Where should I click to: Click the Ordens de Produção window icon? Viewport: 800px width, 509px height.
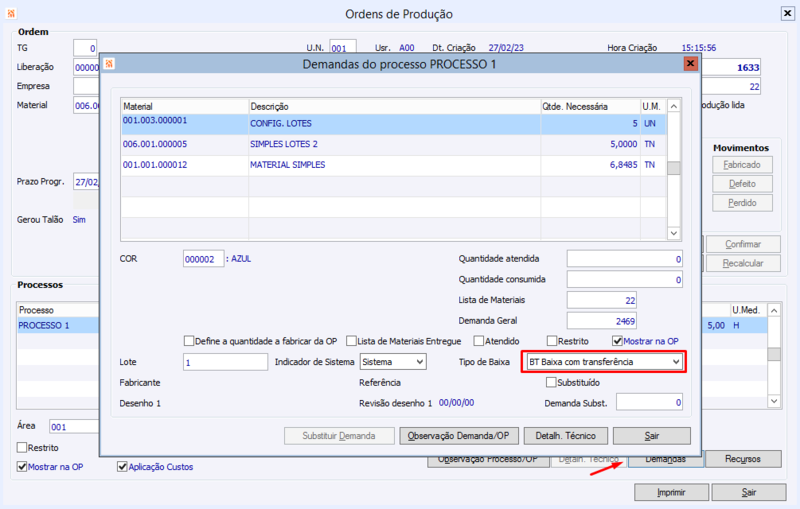click(x=10, y=14)
